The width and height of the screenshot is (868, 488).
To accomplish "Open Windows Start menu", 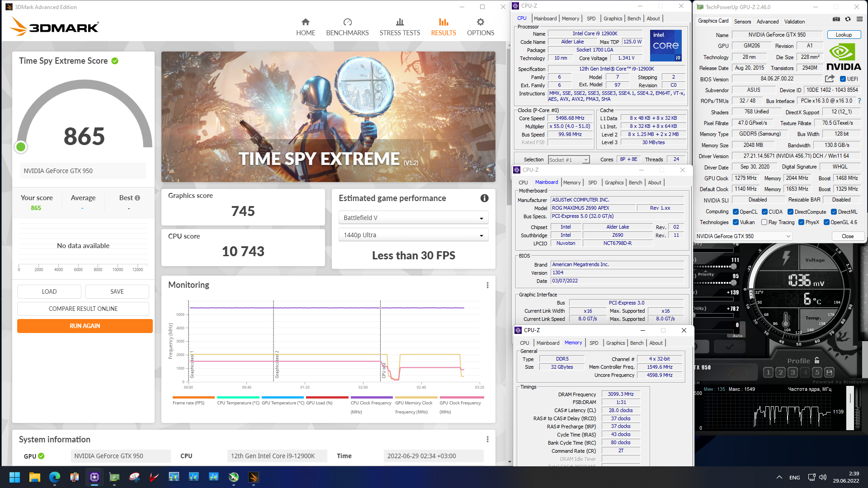I will click(x=14, y=477).
